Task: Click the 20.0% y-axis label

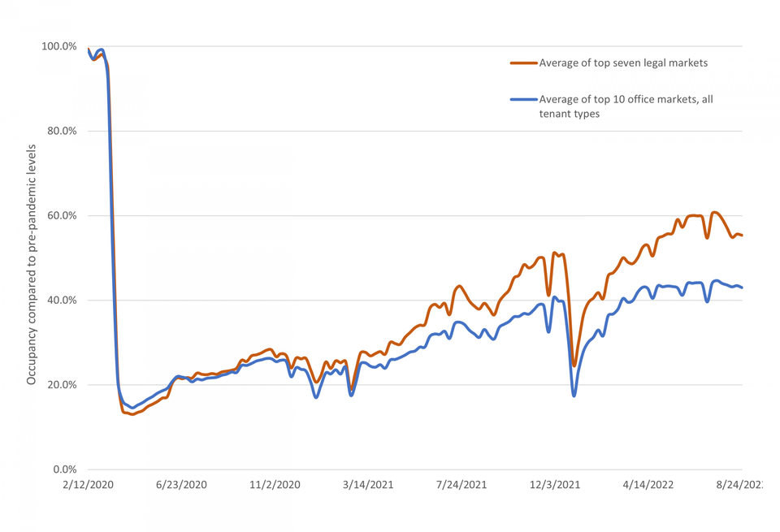Action: click(62, 385)
